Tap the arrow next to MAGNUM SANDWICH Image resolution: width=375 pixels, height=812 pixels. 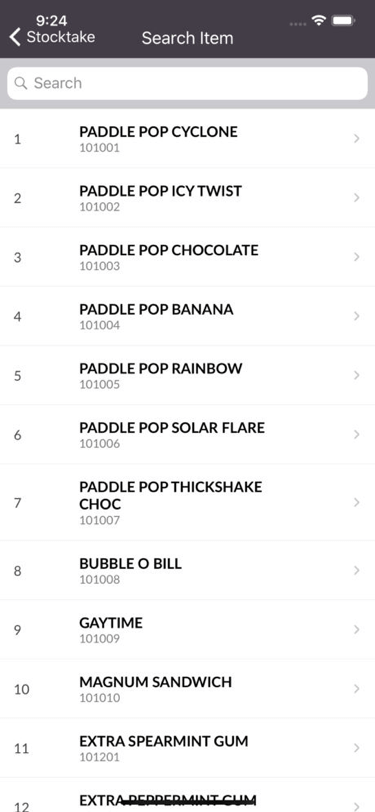[x=356, y=689]
